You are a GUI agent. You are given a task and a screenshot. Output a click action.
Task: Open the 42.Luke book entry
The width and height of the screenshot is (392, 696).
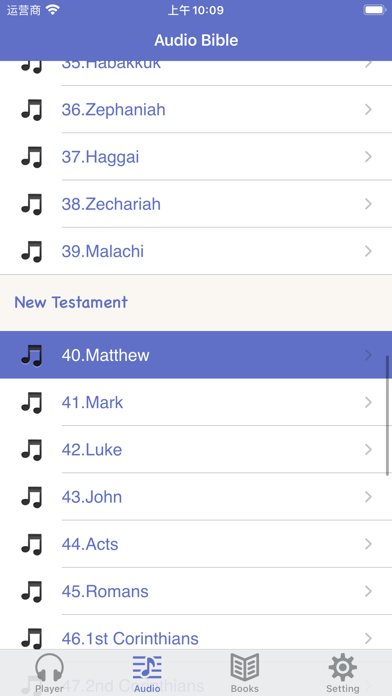click(x=196, y=450)
